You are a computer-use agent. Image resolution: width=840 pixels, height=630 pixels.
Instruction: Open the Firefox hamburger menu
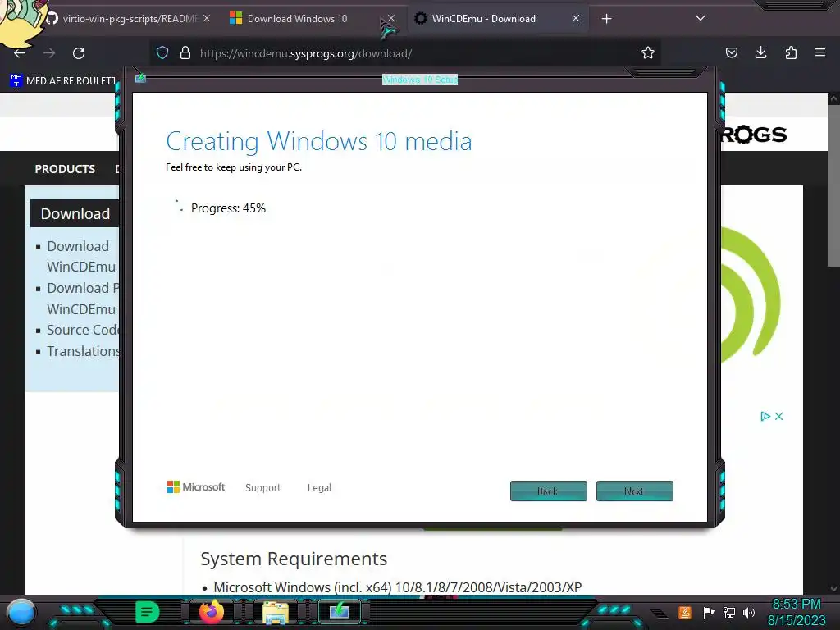(820, 52)
